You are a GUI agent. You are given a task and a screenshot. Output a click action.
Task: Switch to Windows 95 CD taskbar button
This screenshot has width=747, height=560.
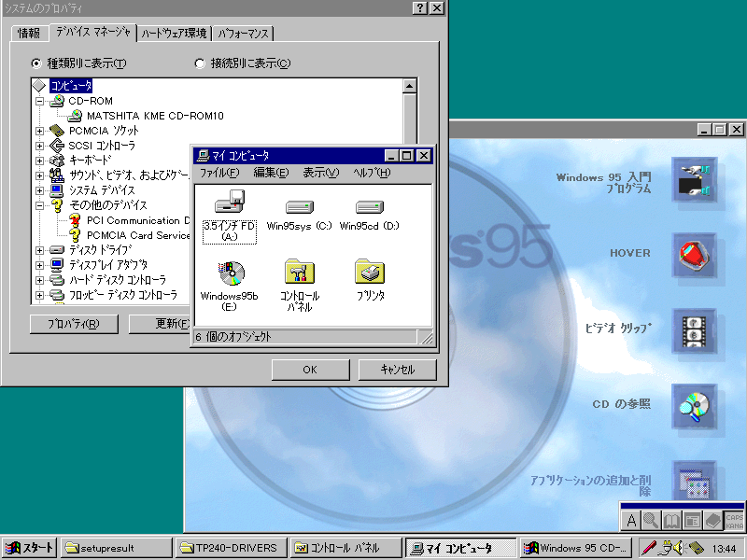[x=576, y=548]
